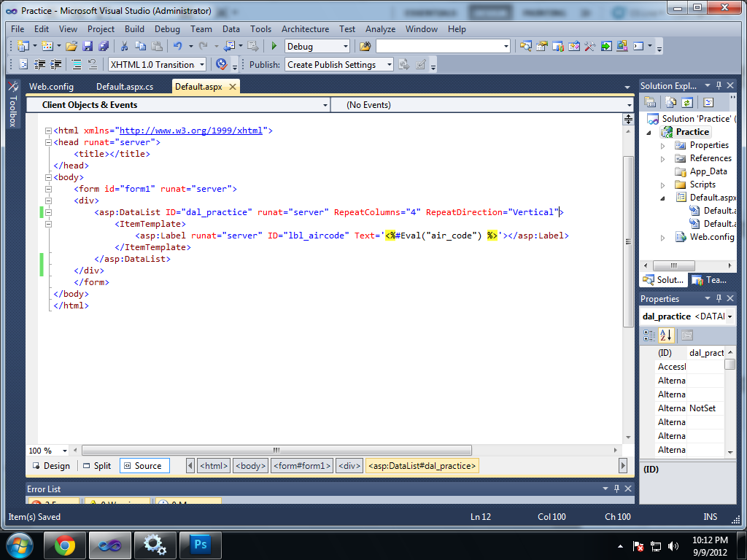Click the New Project toolbar icon
The width and height of the screenshot is (747, 560).
pos(23,46)
